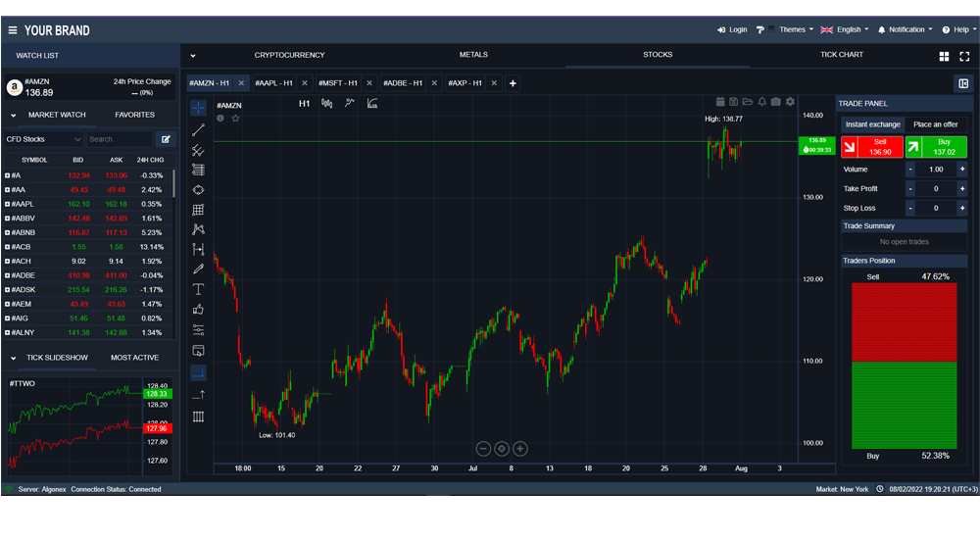Open the CFD Stocks dropdown
This screenshot has width=980, height=539.
pos(44,139)
